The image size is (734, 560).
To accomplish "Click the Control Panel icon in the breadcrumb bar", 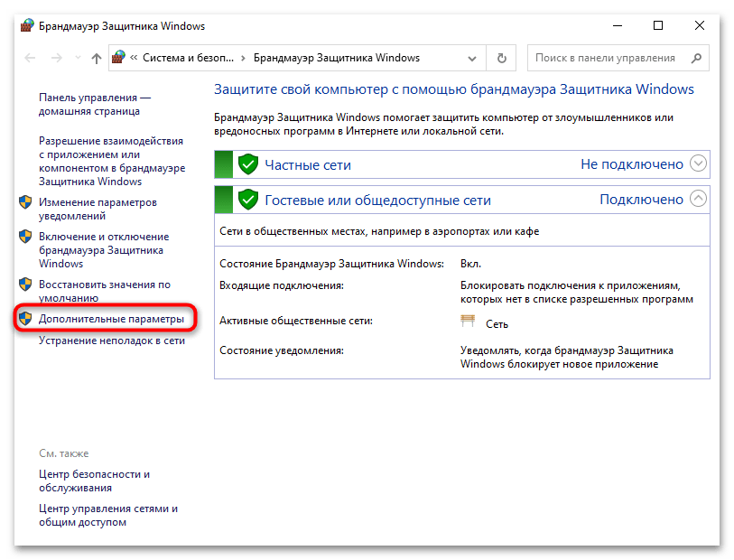I will click(117, 57).
